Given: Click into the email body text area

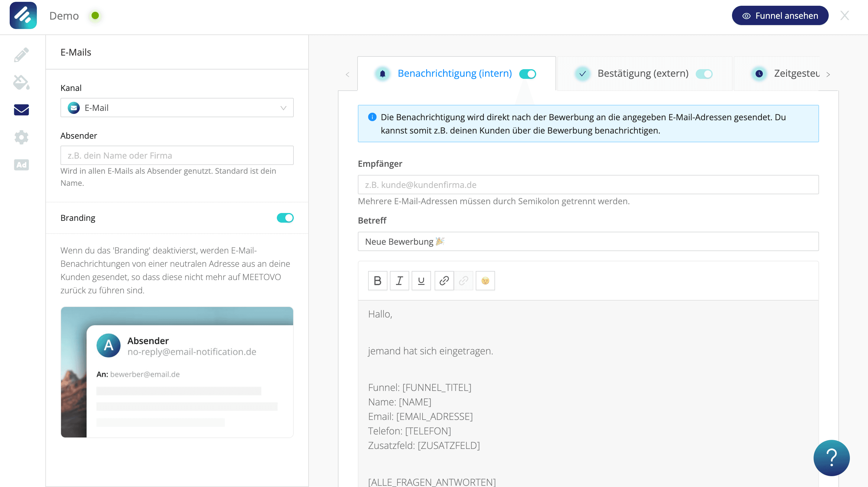Looking at the screenshot, I should [x=588, y=393].
